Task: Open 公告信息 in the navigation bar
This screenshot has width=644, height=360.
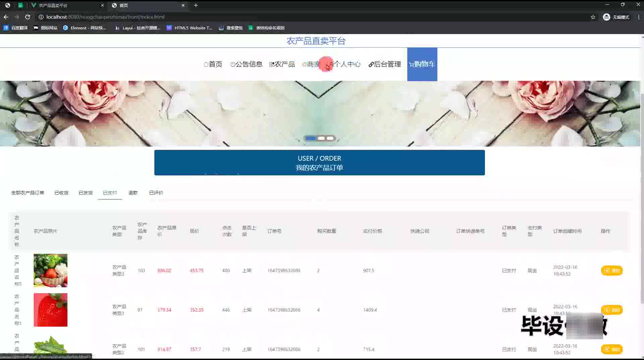Action: click(x=247, y=64)
